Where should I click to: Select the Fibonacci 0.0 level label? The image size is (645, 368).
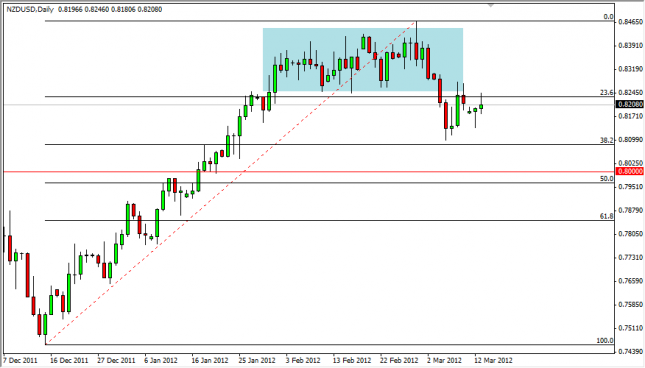click(608, 17)
